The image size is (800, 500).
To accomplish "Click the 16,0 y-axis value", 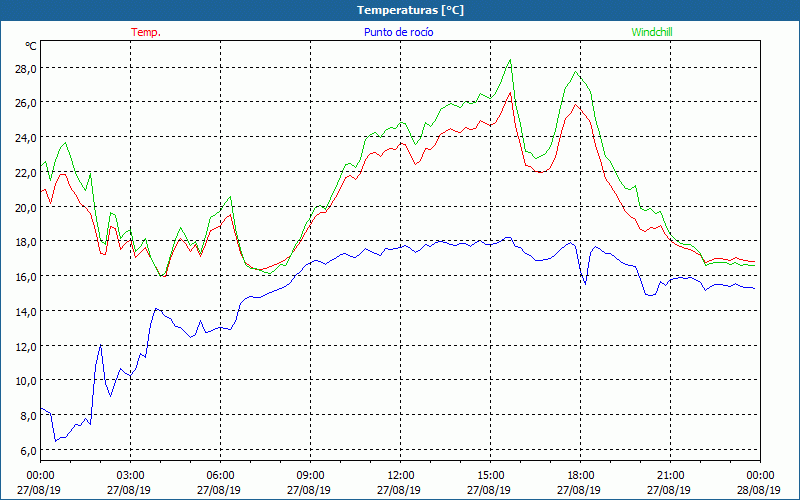I will pyautogui.click(x=26, y=277).
